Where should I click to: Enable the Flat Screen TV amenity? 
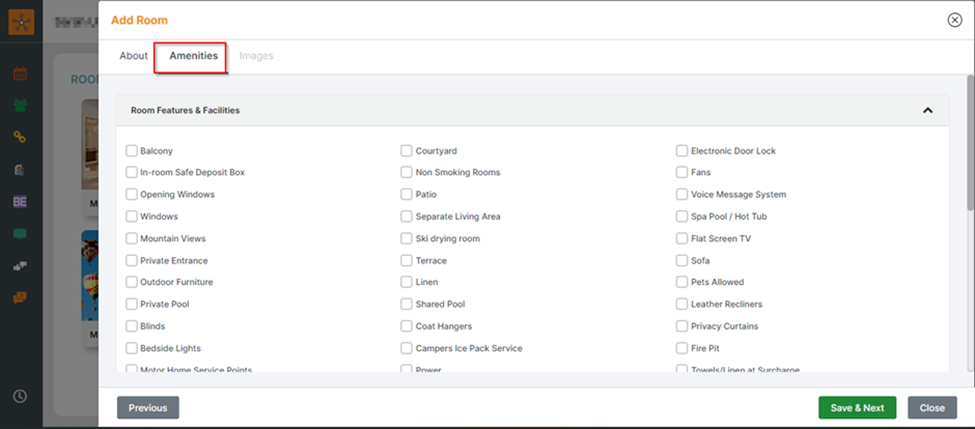[682, 239]
